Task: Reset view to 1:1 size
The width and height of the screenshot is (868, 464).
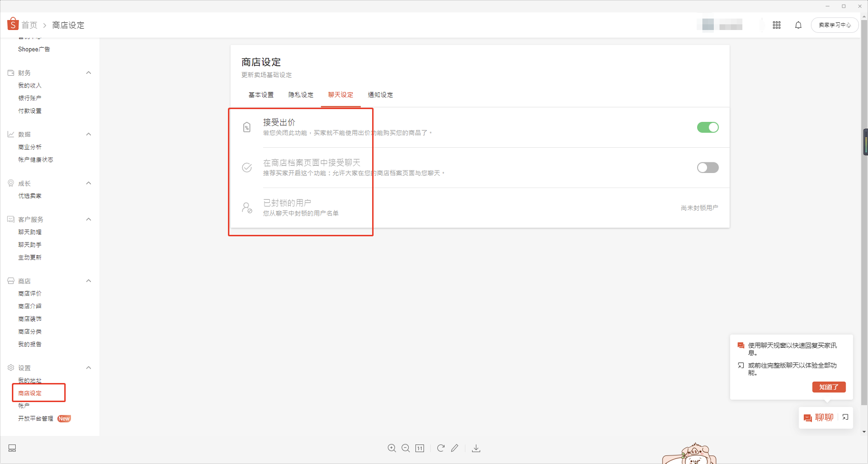Action: coord(420,448)
